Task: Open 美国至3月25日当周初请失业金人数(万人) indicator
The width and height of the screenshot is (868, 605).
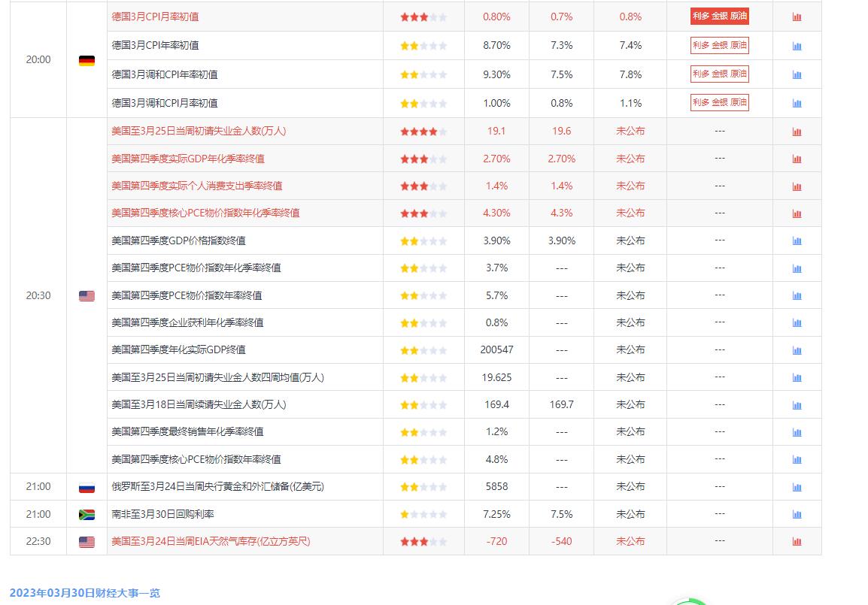Action: click(x=199, y=131)
